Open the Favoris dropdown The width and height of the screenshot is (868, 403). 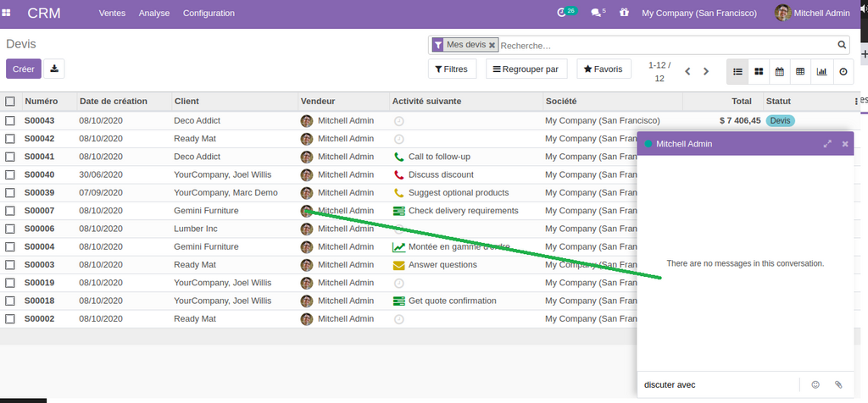[x=604, y=69]
